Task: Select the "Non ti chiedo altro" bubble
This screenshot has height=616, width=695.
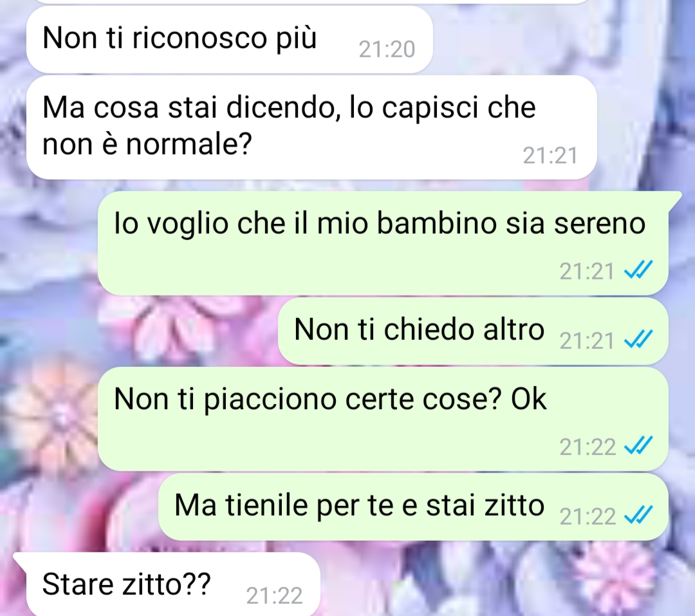Action: pyautogui.click(x=473, y=331)
